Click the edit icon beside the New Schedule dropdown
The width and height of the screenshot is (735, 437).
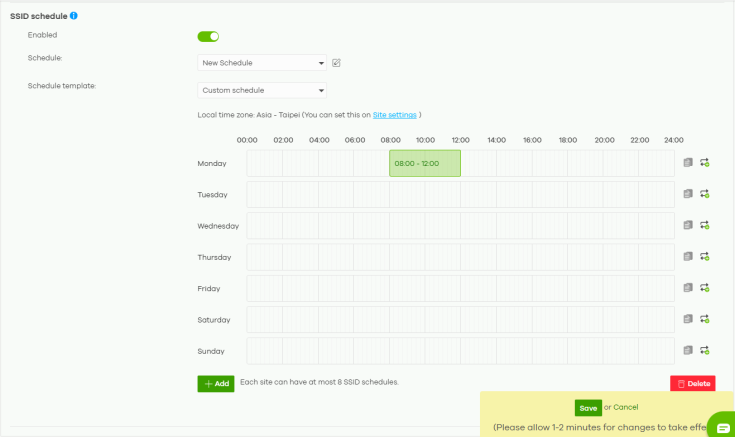pyautogui.click(x=337, y=63)
